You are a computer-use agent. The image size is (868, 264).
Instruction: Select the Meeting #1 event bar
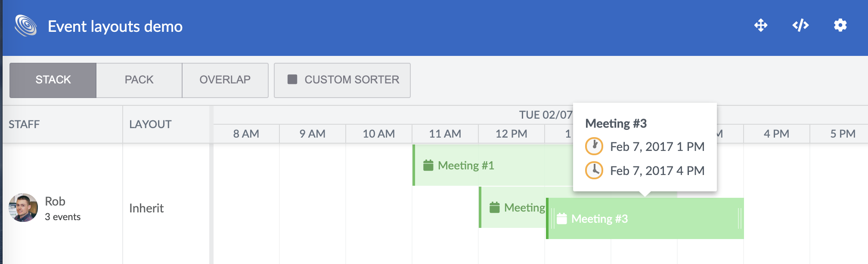[x=491, y=166]
